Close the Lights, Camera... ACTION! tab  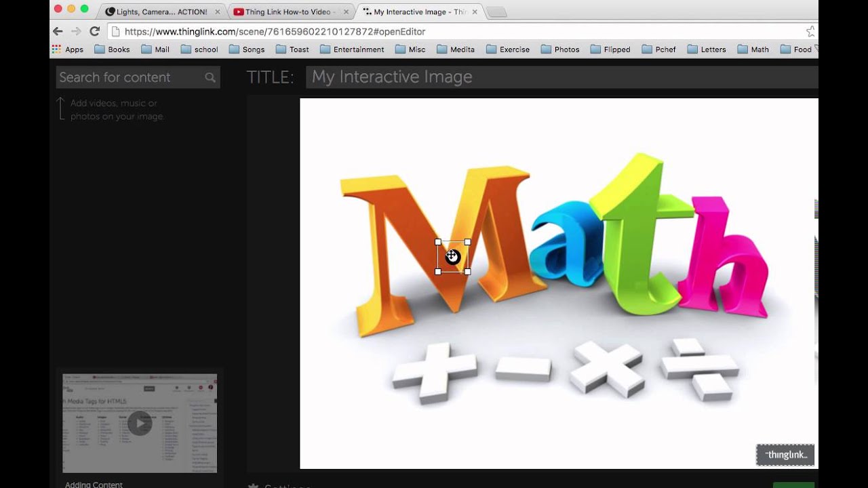[x=217, y=12]
